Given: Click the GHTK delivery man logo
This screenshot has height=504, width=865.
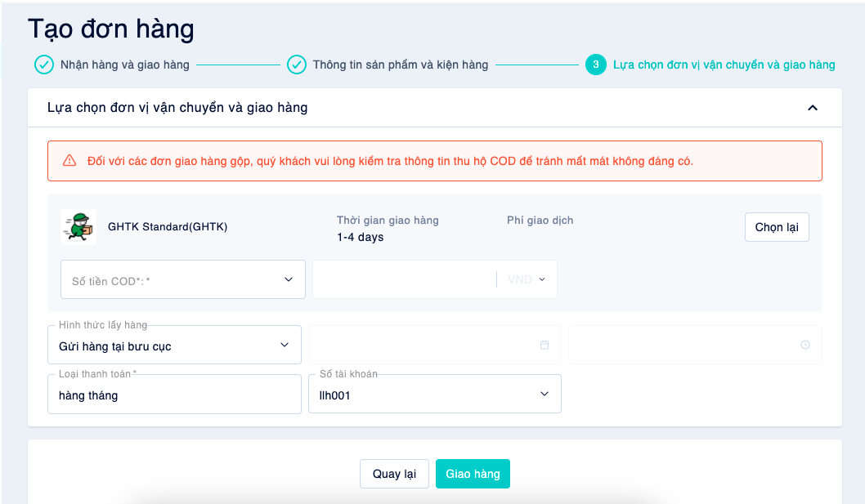Looking at the screenshot, I should (78, 226).
